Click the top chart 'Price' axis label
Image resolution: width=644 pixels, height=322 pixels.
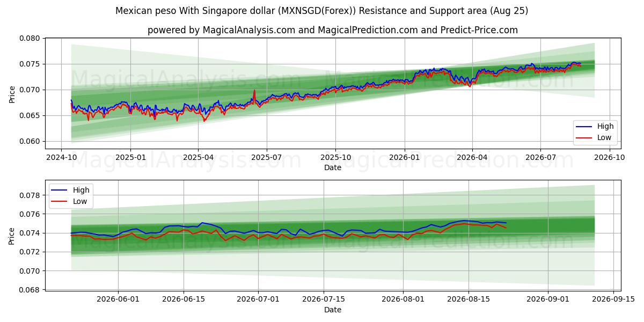[x=12, y=93]
